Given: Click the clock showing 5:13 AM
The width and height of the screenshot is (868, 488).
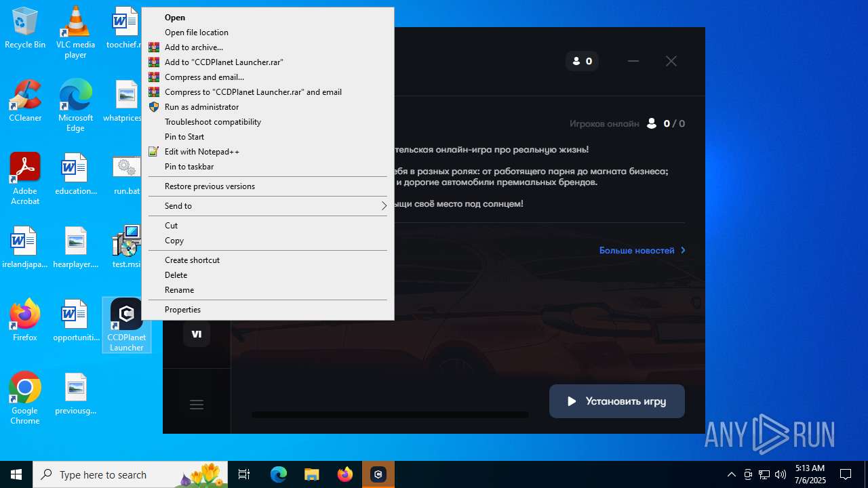Looking at the screenshot, I should 810,474.
